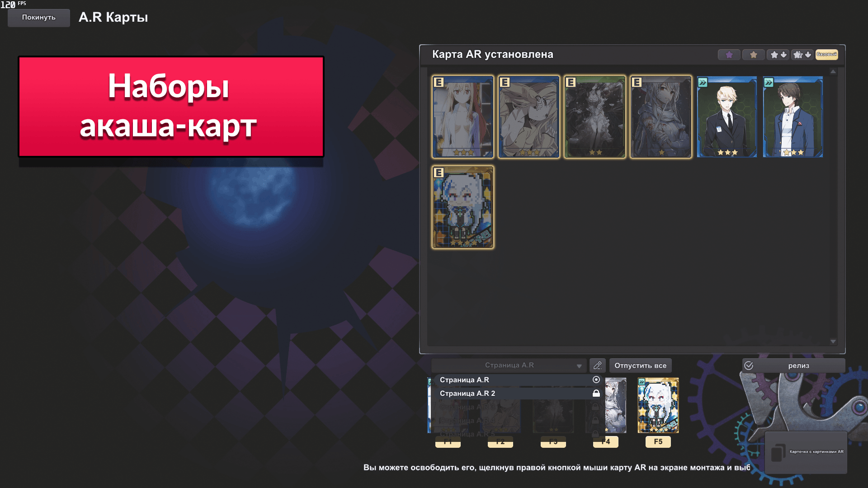This screenshot has height=488, width=868.
Task: Click the Отпустить все button
Action: 640,366
